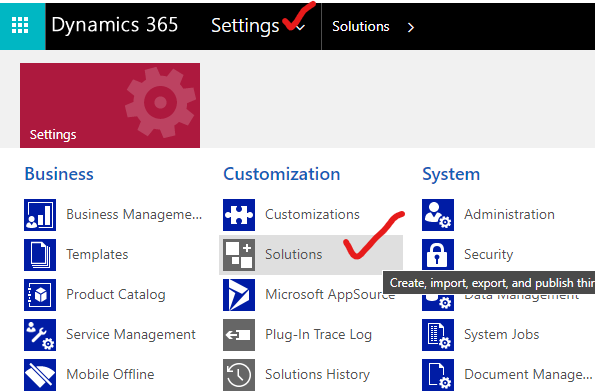595x392 pixels.
Task: Open Administration link
Action: tap(509, 214)
